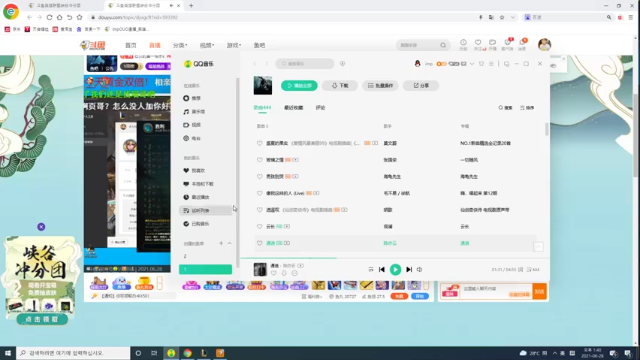The width and height of the screenshot is (640, 360).
Task: Go back in QQ Music navigation
Action: tap(255, 64)
